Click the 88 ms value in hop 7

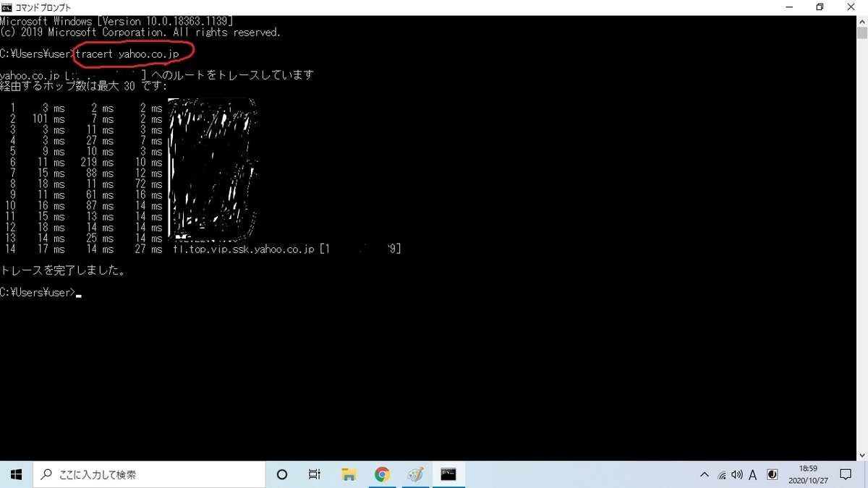[101, 174]
